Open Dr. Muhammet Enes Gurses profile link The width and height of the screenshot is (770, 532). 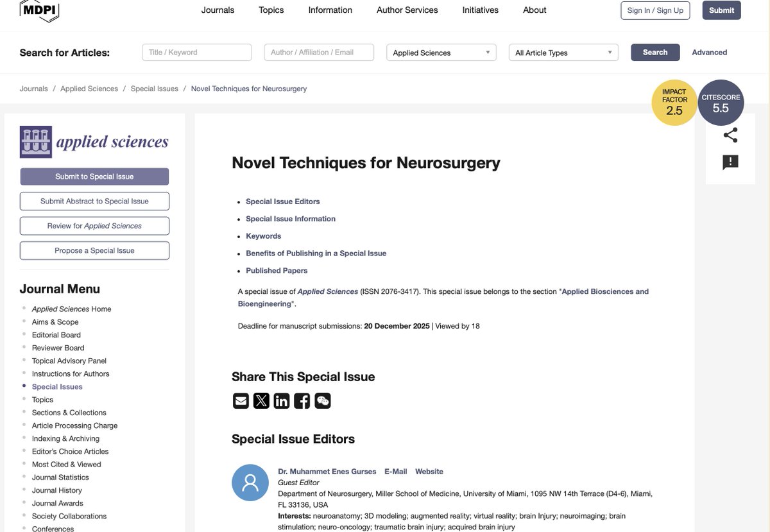point(327,472)
